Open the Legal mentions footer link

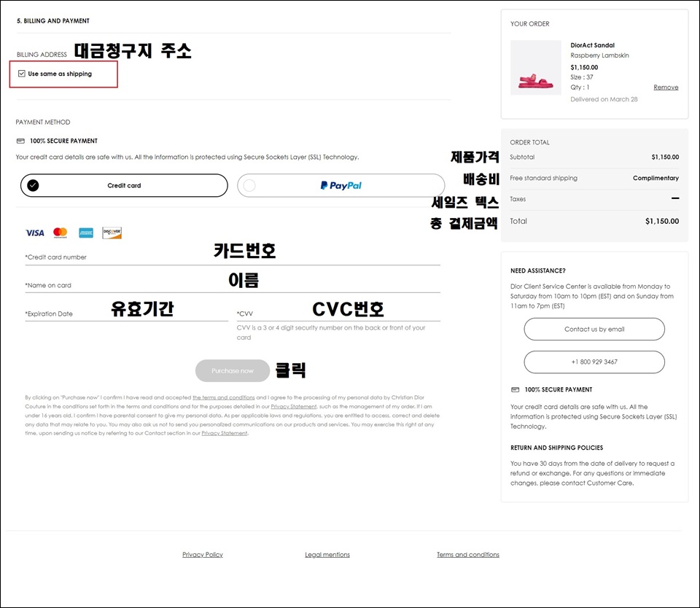pos(327,555)
